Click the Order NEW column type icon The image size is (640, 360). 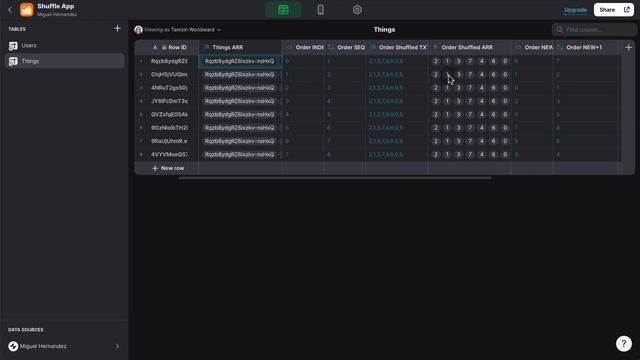tap(518, 47)
